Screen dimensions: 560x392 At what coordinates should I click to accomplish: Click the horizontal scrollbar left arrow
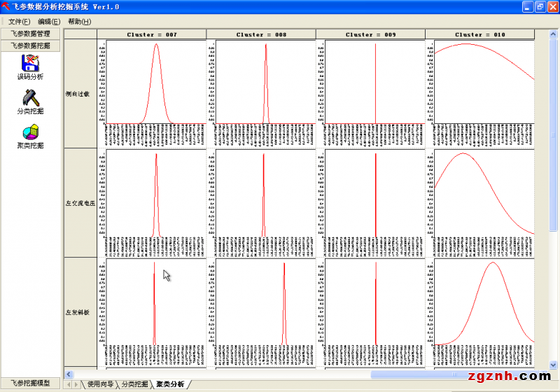69,373
